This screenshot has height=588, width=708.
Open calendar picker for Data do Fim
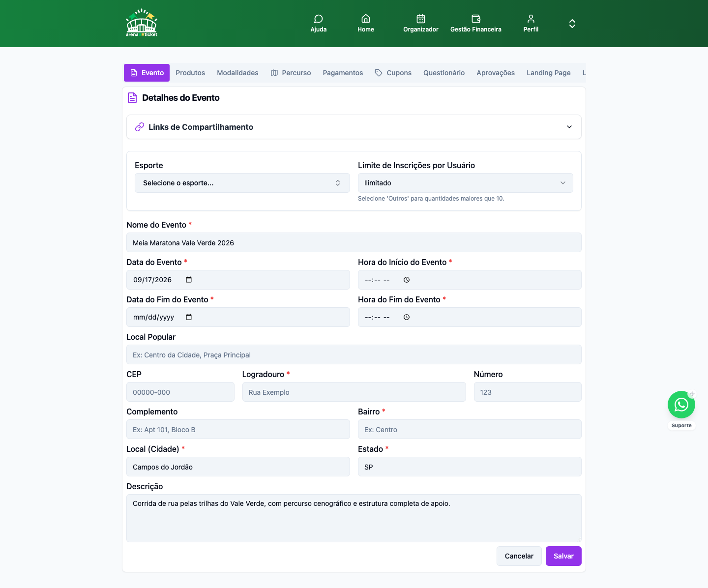[x=189, y=317]
